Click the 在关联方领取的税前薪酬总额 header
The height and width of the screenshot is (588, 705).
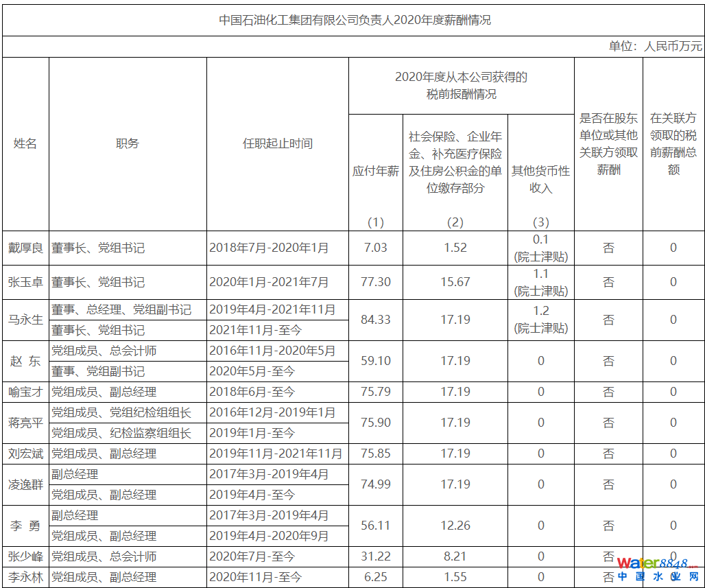(673, 143)
